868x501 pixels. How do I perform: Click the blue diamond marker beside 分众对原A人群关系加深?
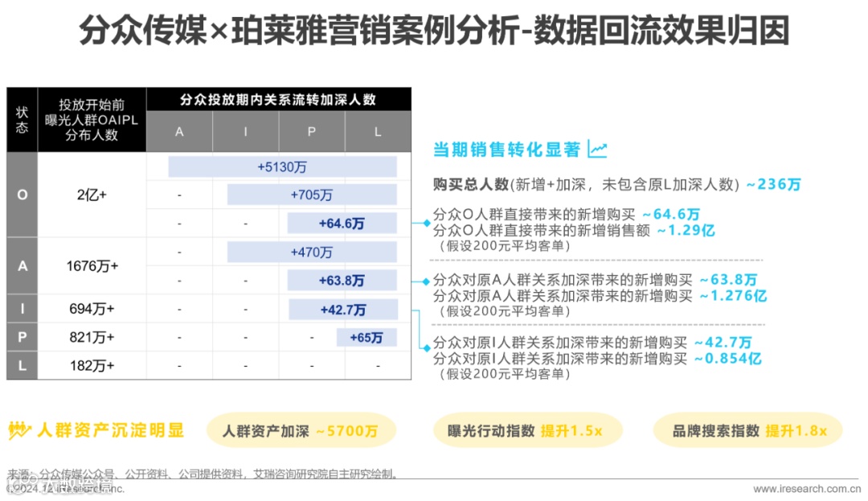426,281
